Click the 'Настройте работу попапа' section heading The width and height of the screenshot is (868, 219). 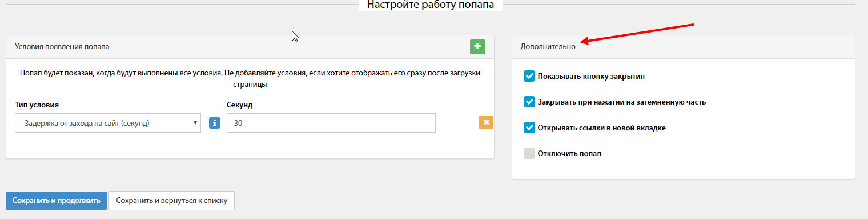(x=430, y=5)
